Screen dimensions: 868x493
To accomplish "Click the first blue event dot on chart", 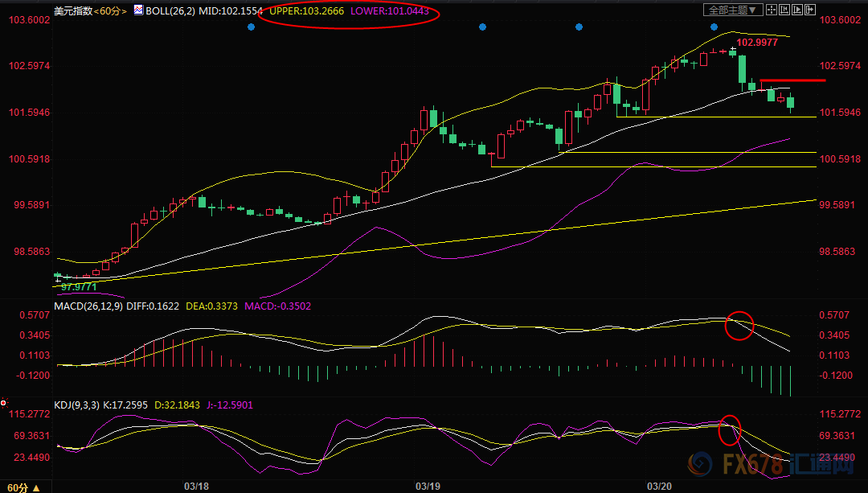I will (251, 27).
